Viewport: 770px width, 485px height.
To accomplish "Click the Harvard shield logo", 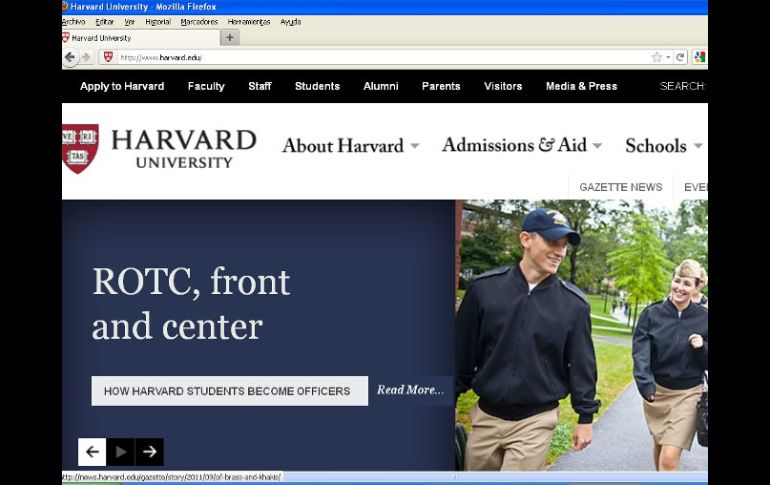I will (80, 148).
